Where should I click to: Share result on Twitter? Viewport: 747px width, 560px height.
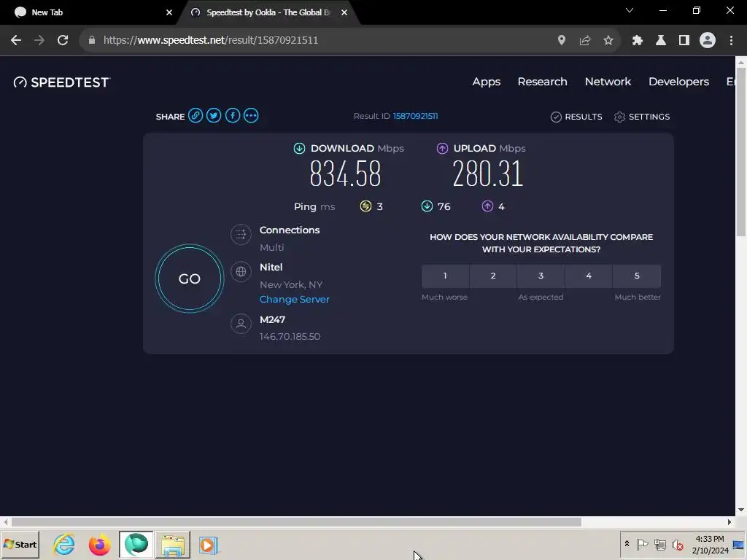pyautogui.click(x=214, y=116)
